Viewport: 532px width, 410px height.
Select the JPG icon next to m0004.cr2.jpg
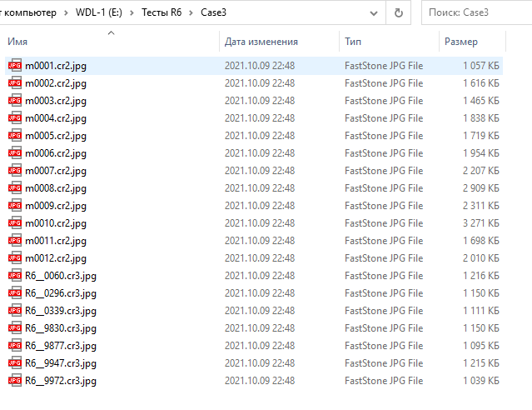(14, 117)
